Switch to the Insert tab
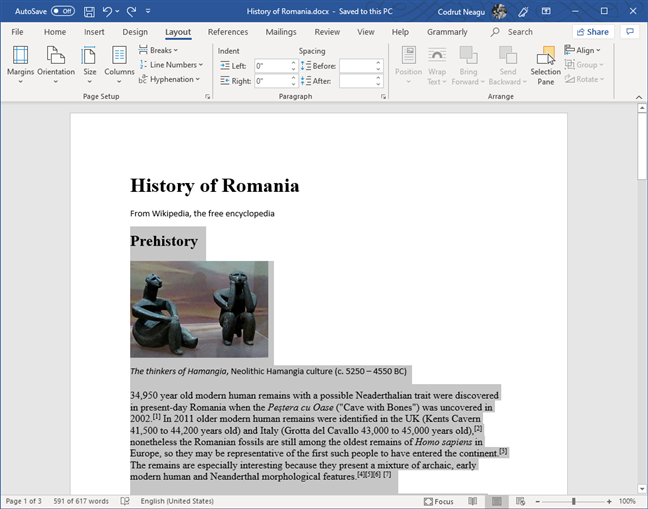The height and width of the screenshot is (509, 648). click(94, 32)
